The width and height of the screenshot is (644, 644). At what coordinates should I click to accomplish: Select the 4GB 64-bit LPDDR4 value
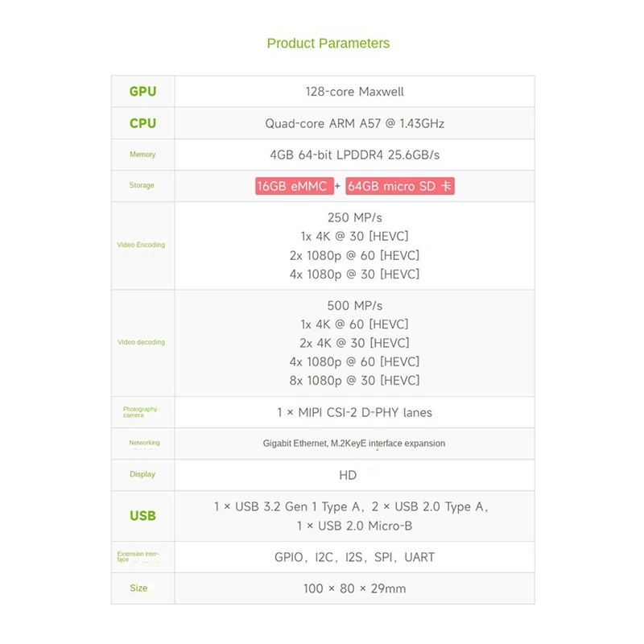(354, 155)
